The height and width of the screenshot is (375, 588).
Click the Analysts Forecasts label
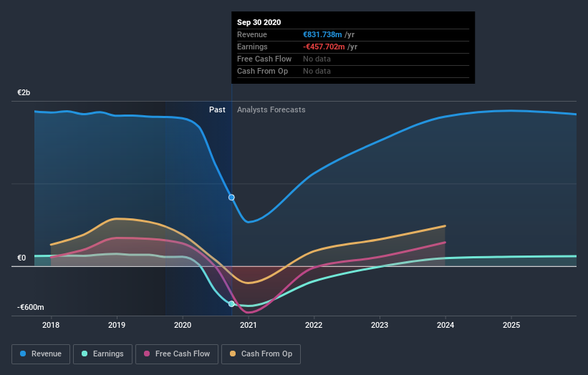pyautogui.click(x=271, y=109)
